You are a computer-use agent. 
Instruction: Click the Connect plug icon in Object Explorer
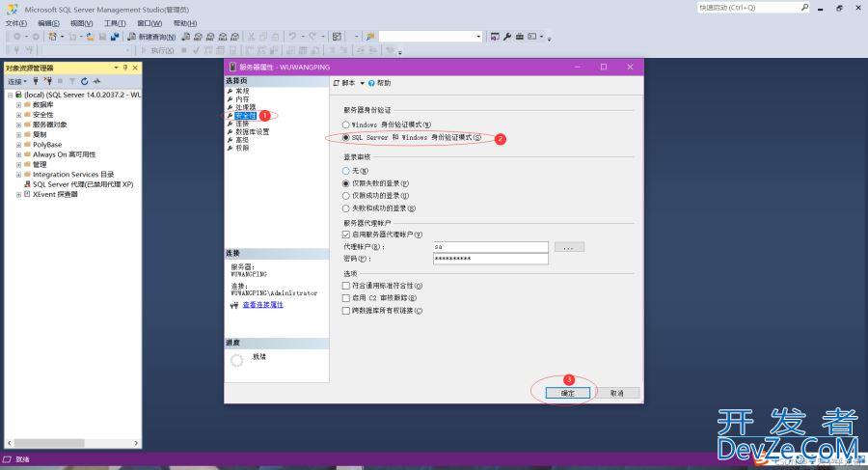pos(36,81)
